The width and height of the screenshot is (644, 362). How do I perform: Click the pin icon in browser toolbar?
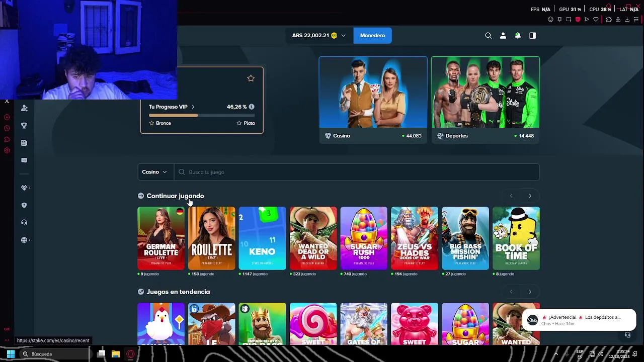[x=559, y=19]
